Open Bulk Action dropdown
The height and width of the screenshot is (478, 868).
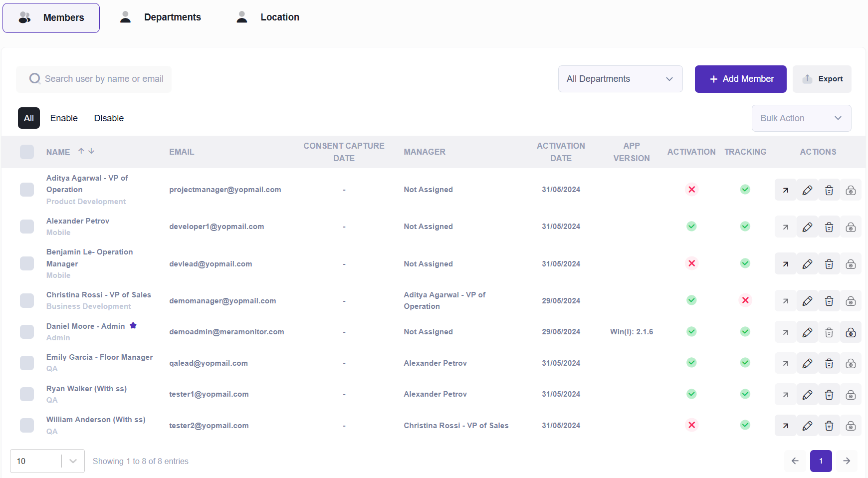[x=801, y=118]
